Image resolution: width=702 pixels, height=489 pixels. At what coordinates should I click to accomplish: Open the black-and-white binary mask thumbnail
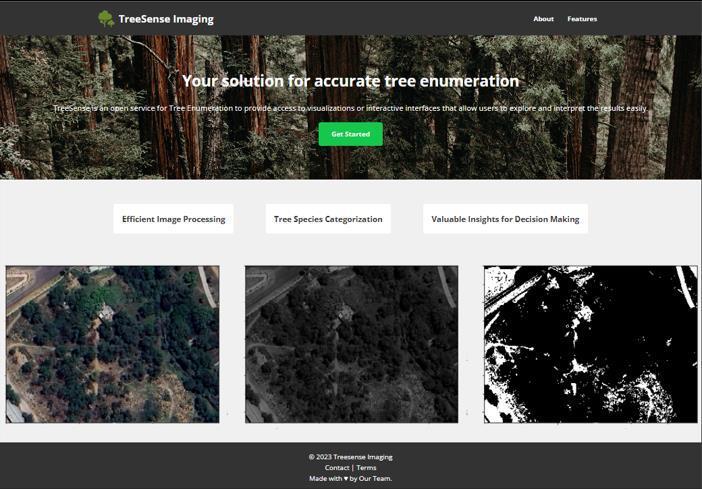[x=591, y=344]
